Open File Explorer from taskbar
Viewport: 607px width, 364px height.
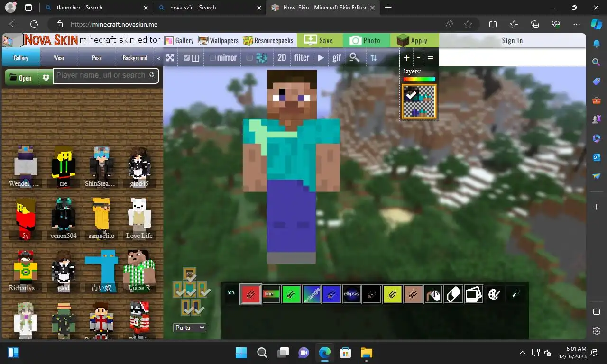367,353
